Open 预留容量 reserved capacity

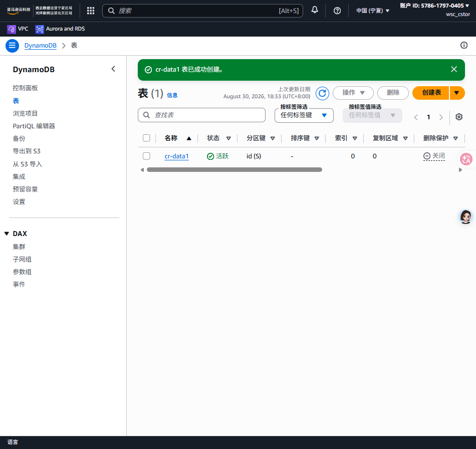pyautogui.click(x=25, y=189)
